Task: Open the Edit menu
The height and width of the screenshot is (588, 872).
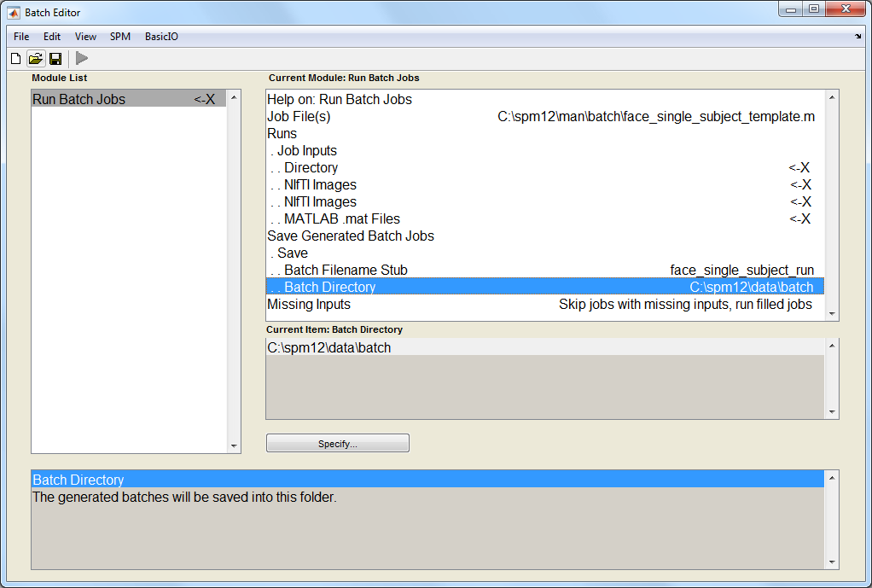Action: pos(52,37)
